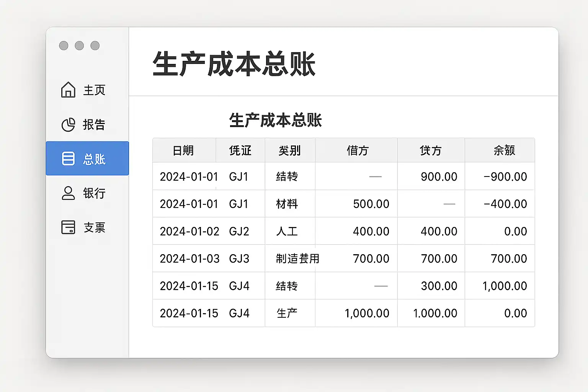Sort by 借方 column header
The height and width of the screenshot is (392, 588).
click(357, 150)
